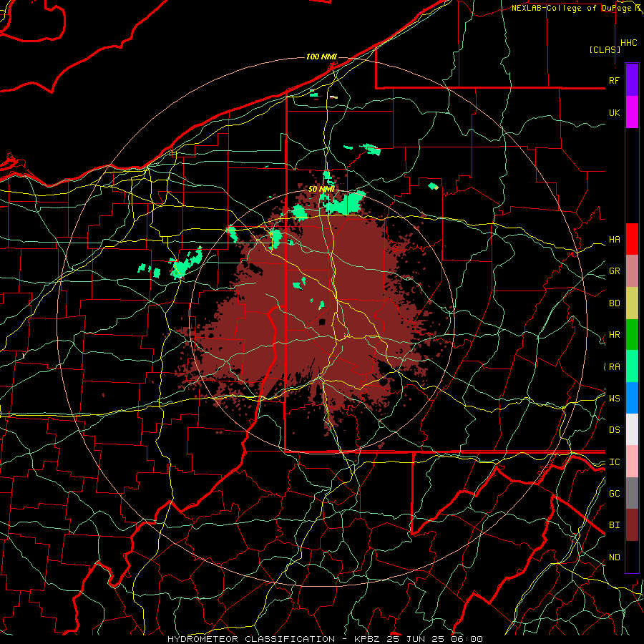The width and height of the screenshot is (644, 644).
Task: Click the ND legend label
Action: (x=614, y=557)
